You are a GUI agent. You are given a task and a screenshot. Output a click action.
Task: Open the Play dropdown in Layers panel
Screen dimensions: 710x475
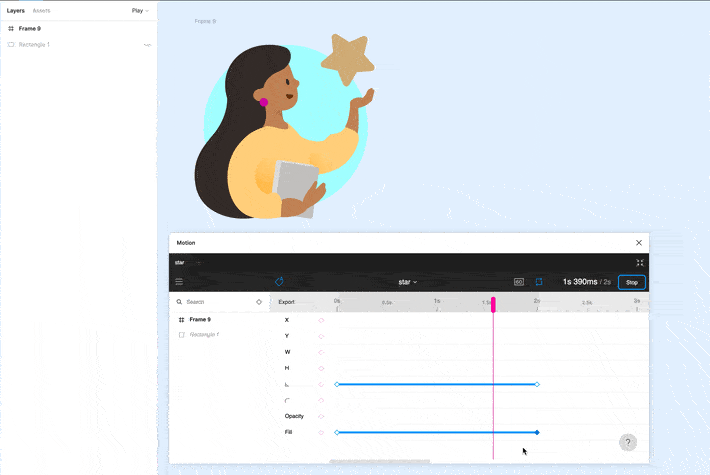140,11
